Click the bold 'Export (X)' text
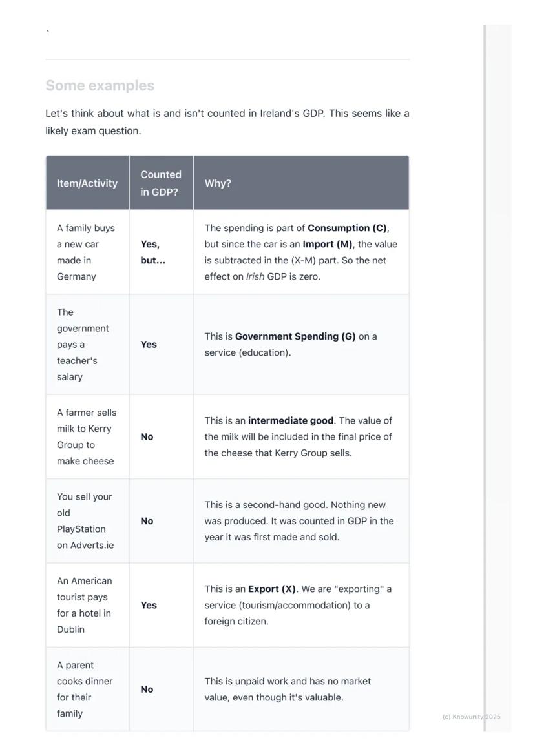535x756 pixels. (x=272, y=589)
